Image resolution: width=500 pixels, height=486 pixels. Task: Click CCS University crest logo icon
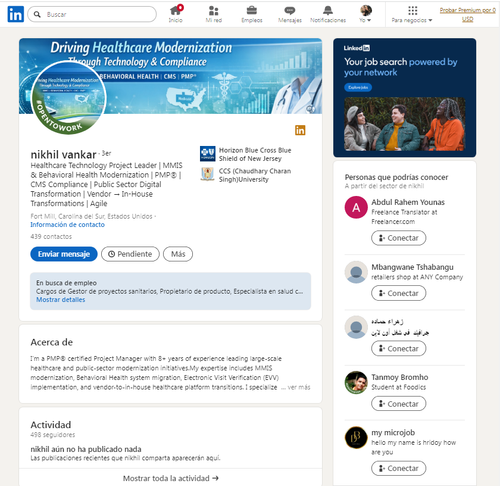coord(207,174)
